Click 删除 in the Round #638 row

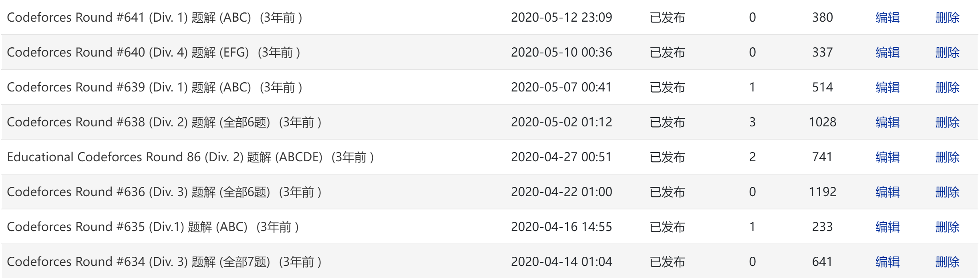point(947,122)
